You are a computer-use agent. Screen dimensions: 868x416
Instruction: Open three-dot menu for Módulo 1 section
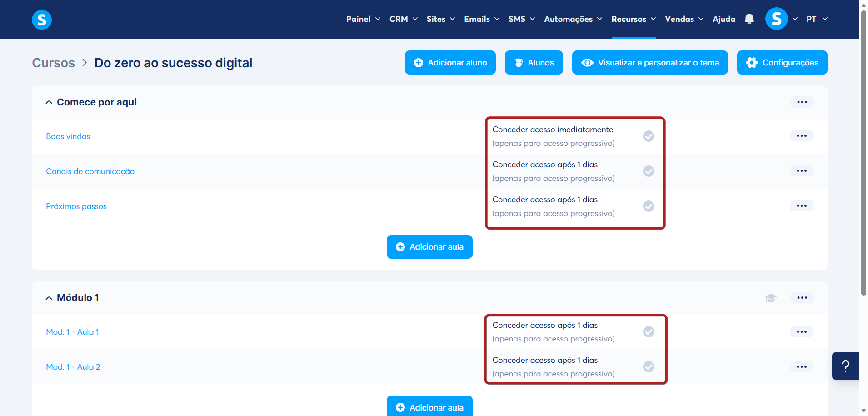802,298
